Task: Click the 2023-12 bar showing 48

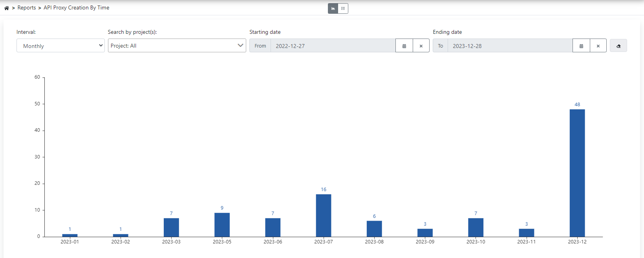Action: click(577, 173)
